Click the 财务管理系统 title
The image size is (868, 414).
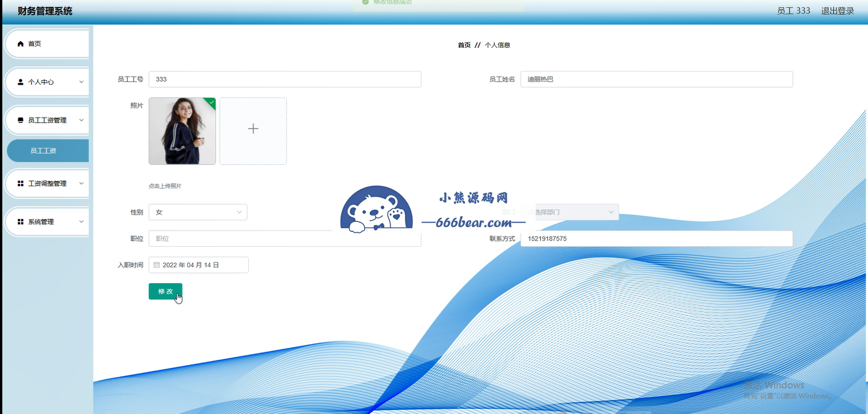coord(45,11)
